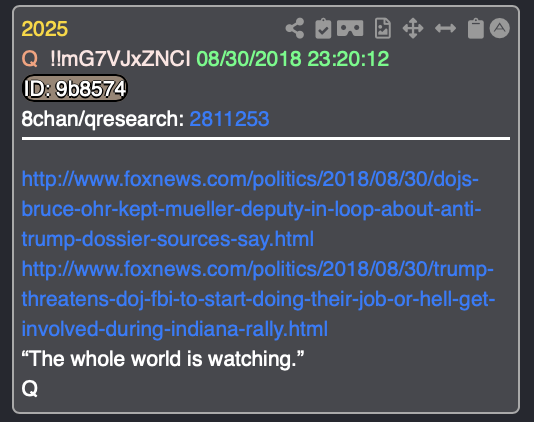Click the timestamp 08/30/2018 23:20:12
The height and width of the screenshot is (422, 534).
pyautogui.click(x=293, y=59)
